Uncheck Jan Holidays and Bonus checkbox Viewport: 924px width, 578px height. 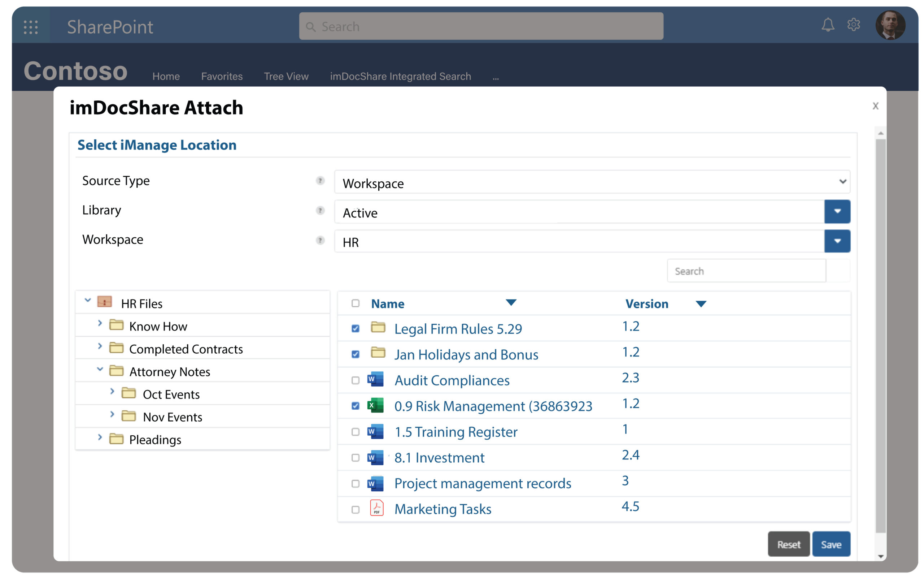tap(356, 354)
